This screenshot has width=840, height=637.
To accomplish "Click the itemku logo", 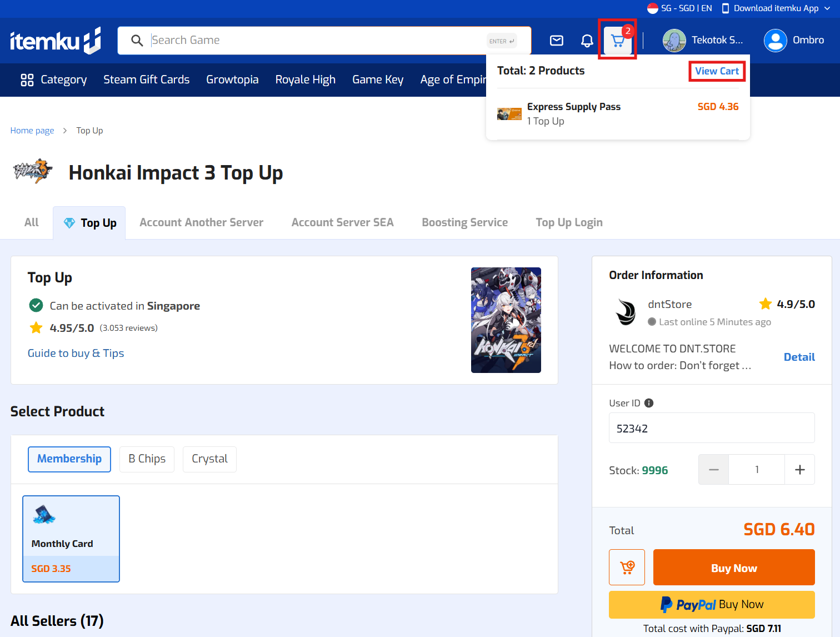I will (55, 41).
